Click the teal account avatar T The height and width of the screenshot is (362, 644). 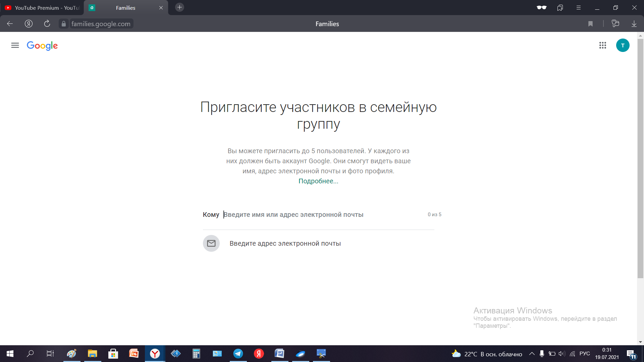(623, 45)
